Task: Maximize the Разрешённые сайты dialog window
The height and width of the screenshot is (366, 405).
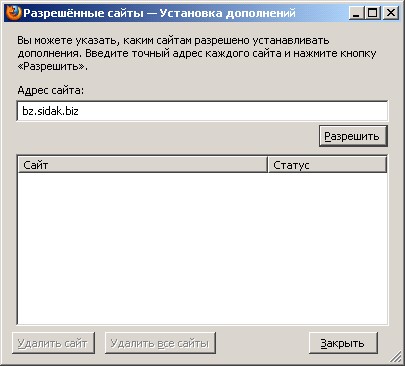Action: [373, 13]
